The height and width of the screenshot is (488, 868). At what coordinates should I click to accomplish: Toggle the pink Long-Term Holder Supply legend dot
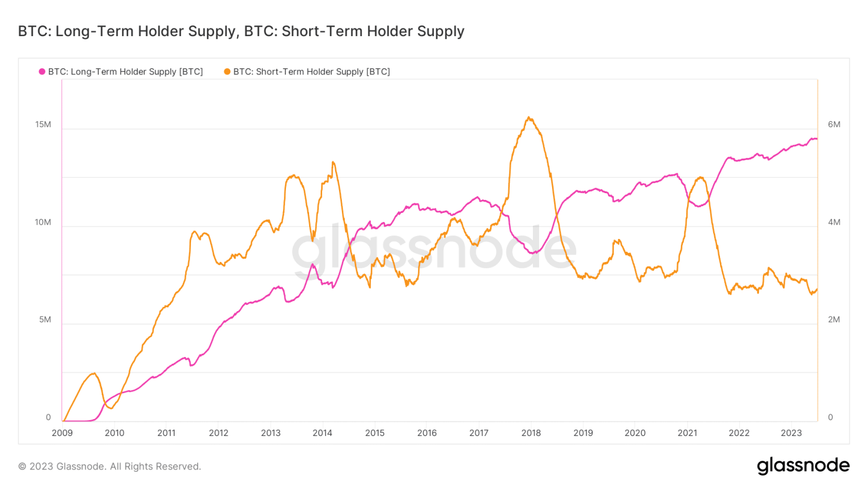pyautogui.click(x=42, y=72)
